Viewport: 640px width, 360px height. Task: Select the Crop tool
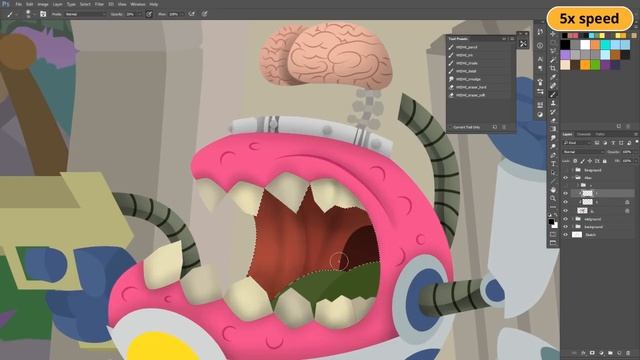tap(553, 68)
